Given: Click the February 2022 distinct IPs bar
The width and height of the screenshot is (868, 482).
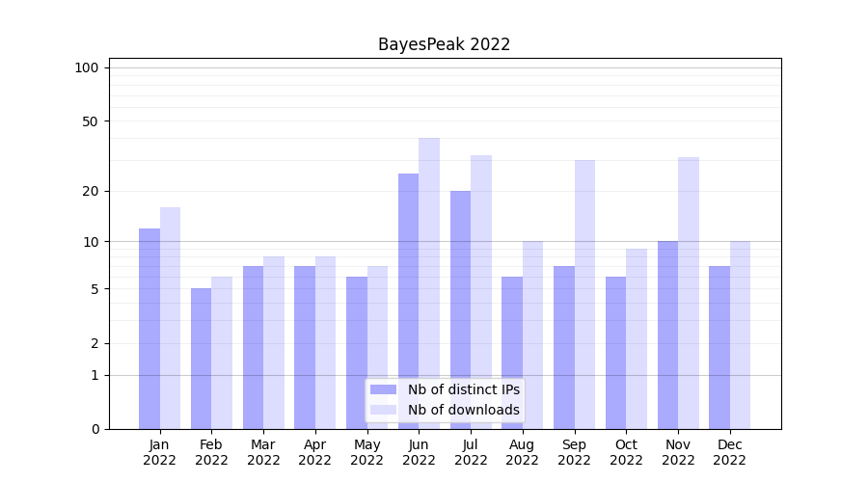Looking at the screenshot, I should coord(201,358).
